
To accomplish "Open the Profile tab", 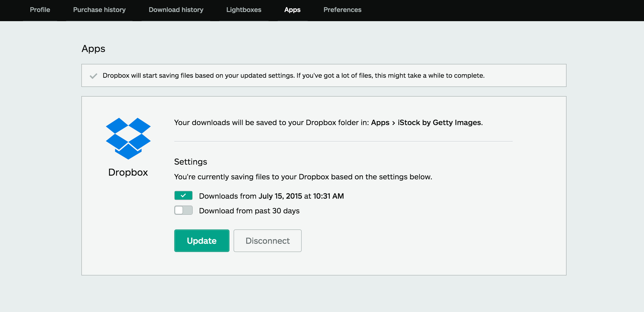I will (40, 10).
